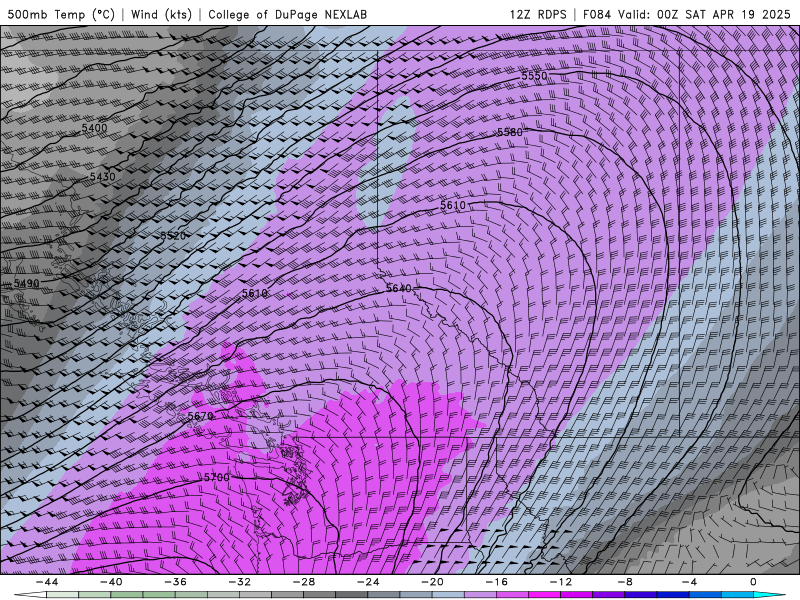Click the -40 colorbar temperature label

click(x=111, y=582)
